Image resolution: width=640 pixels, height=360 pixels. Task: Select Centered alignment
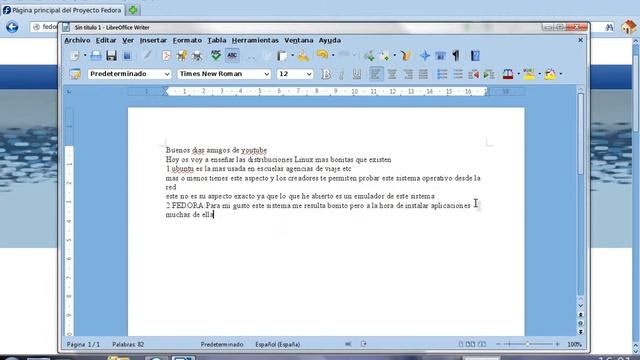pyautogui.click(x=392, y=74)
